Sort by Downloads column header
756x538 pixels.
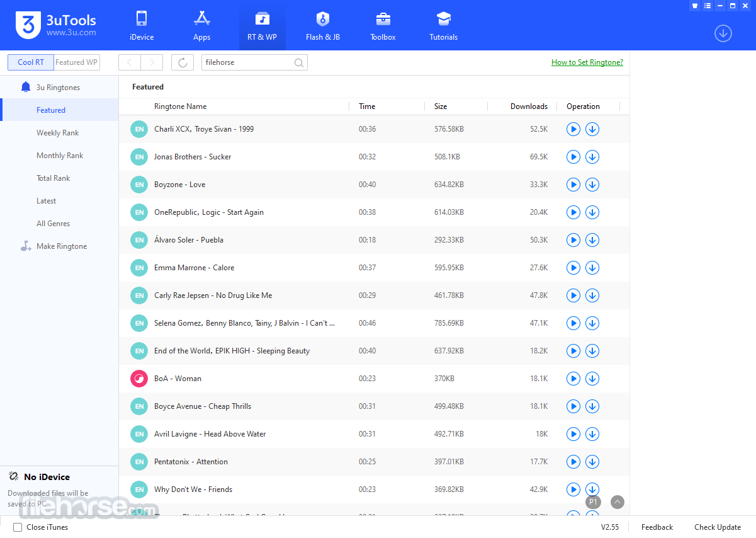pos(529,106)
